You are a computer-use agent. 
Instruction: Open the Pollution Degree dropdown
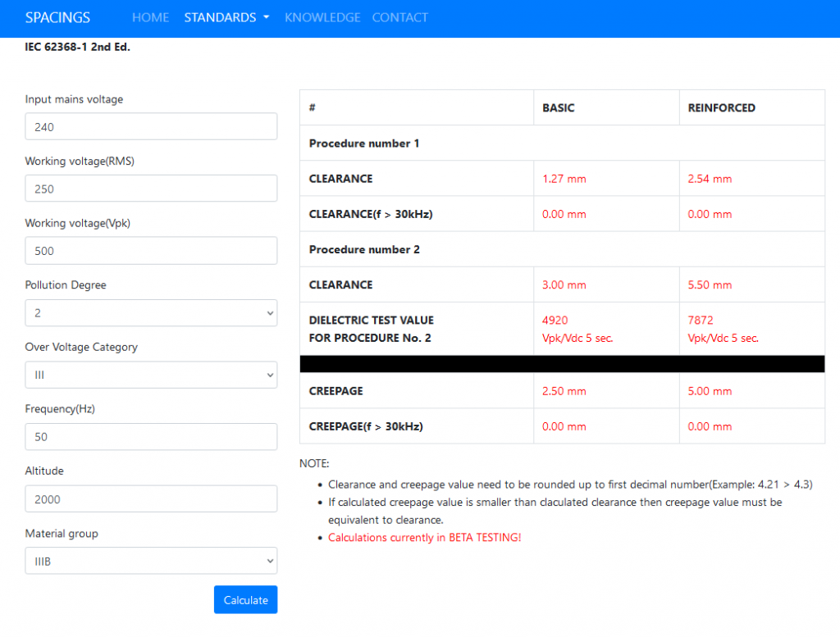coord(151,312)
